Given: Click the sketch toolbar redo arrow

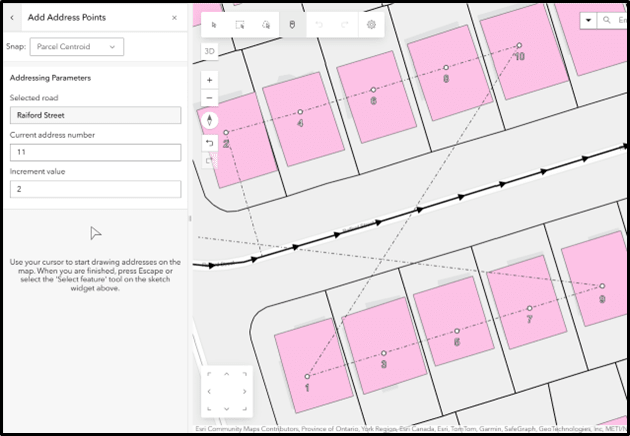Looking at the screenshot, I should pos(344,25).
